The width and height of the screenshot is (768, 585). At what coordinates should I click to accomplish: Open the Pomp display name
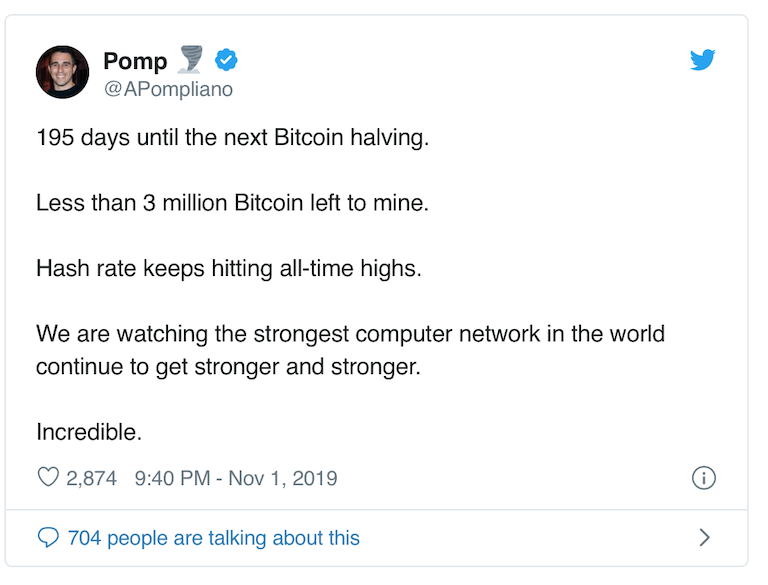coord(135,61)
